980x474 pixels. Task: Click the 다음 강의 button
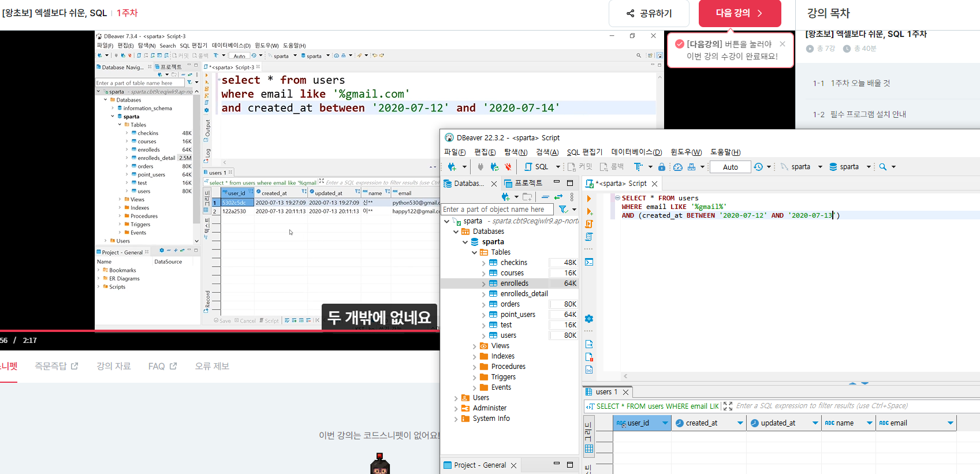click(740, 13)
